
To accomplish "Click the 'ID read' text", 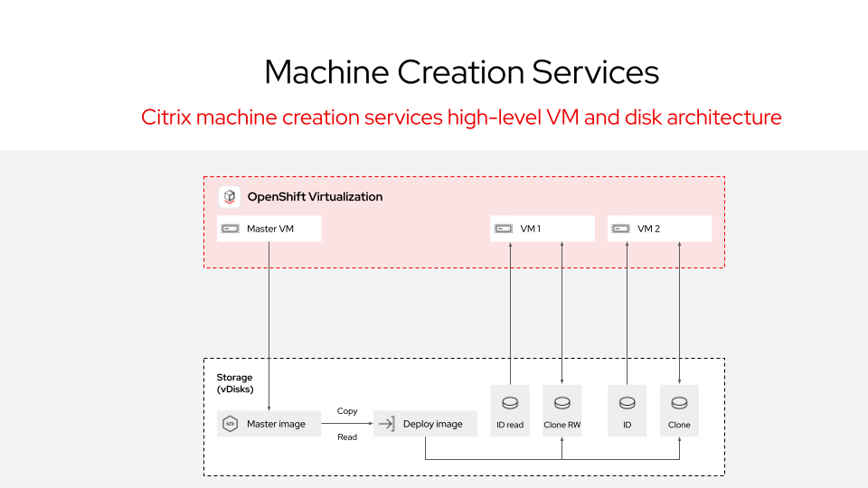I will tap(510, 425).
